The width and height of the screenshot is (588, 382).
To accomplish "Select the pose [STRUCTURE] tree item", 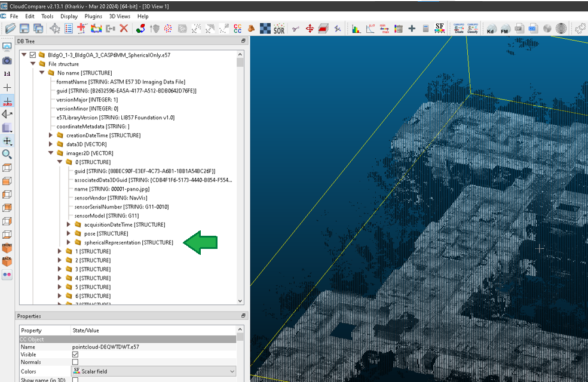I will coord(106,233).
